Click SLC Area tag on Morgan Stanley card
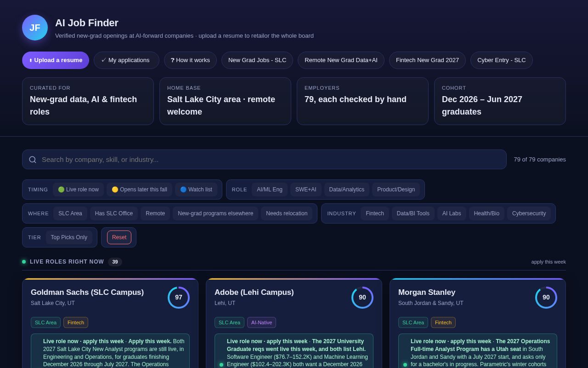 413,322
